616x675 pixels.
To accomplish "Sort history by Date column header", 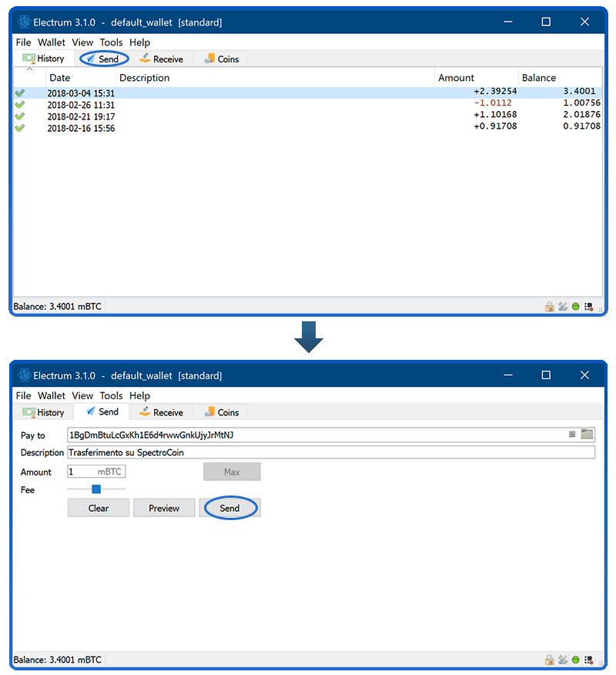I will 81,78.
